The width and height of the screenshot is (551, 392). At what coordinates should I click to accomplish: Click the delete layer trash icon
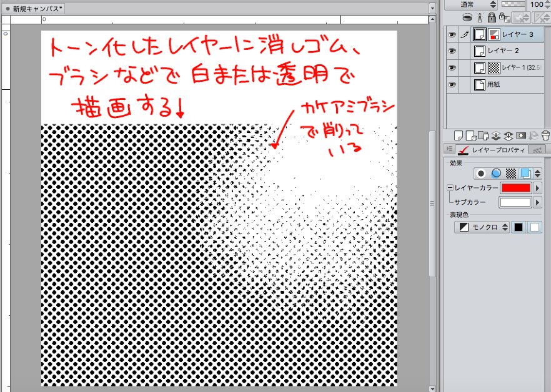click(545, 135)
